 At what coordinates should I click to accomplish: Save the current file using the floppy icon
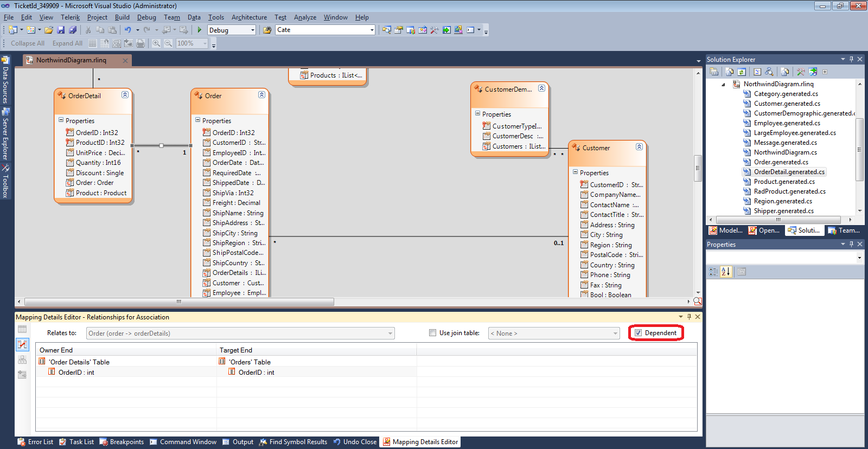(x=61, y=30)
